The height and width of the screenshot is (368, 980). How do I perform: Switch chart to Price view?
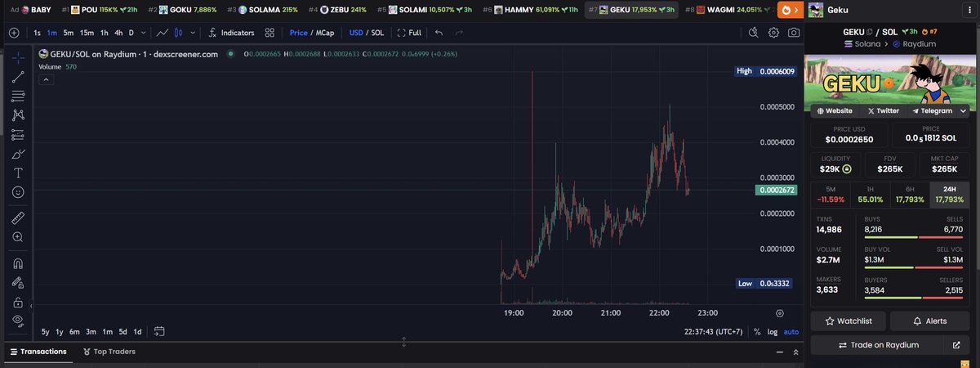[x=298, y=33]
